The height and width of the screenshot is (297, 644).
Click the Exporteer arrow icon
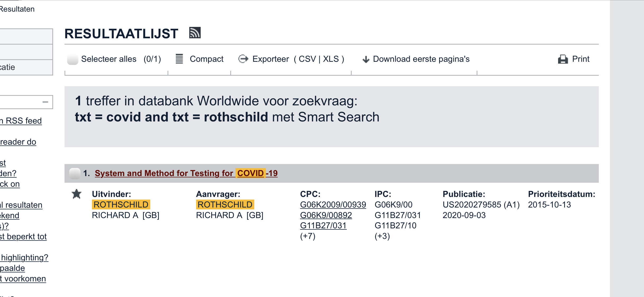click(x=243, y=59)
